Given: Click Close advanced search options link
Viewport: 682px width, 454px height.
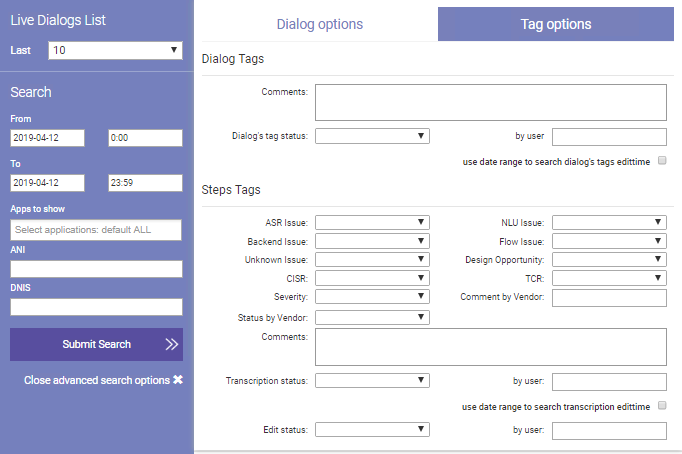Looking at the screenshot, I should (x=96, y=380).
